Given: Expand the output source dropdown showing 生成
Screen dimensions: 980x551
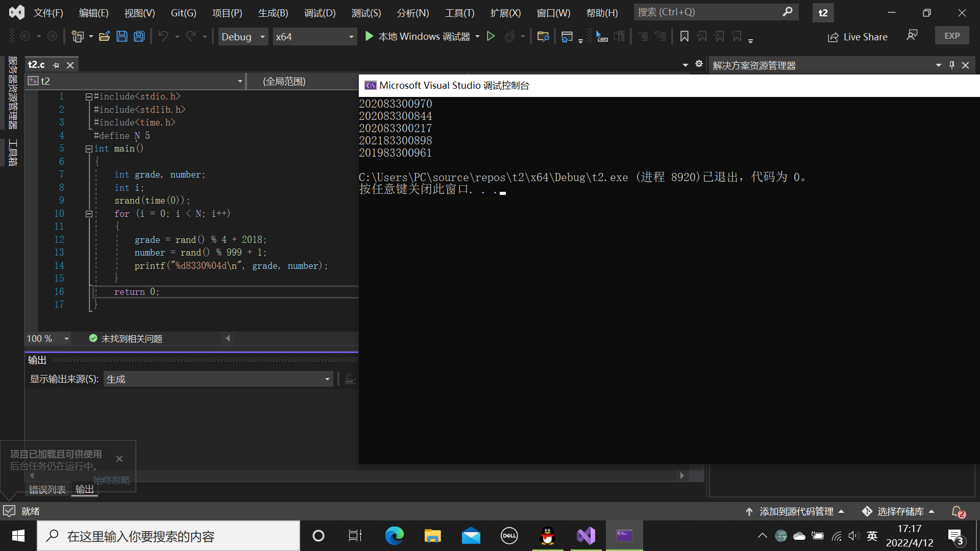Looking at the screenshot, I should (x=327, y=379).
